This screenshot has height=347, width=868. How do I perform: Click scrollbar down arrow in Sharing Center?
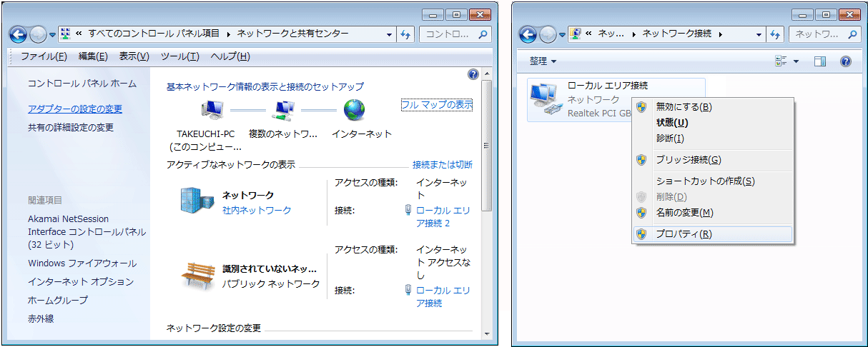(x=487, y=333)
